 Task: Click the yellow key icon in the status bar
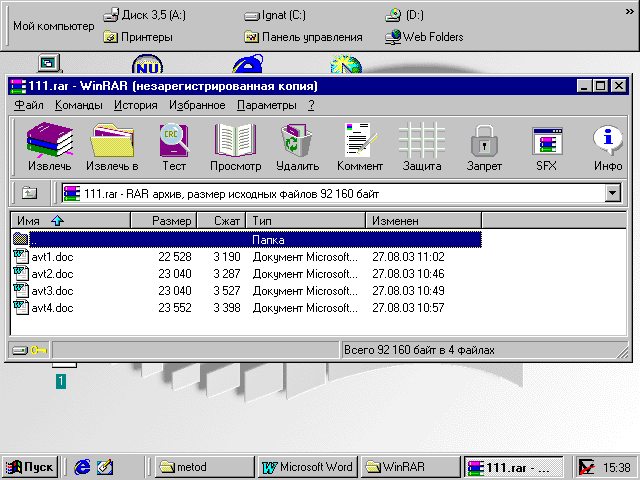pyautogui.click(x=39, y=350)
